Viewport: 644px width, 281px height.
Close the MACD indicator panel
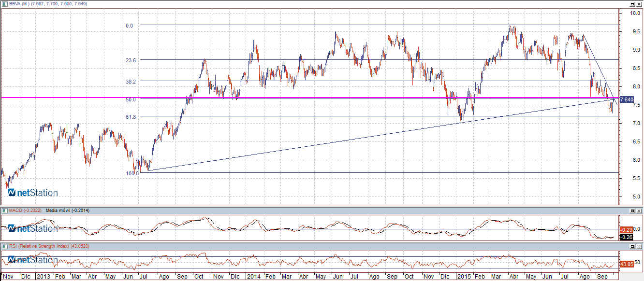pyautogui.click(x=639, y=211)
